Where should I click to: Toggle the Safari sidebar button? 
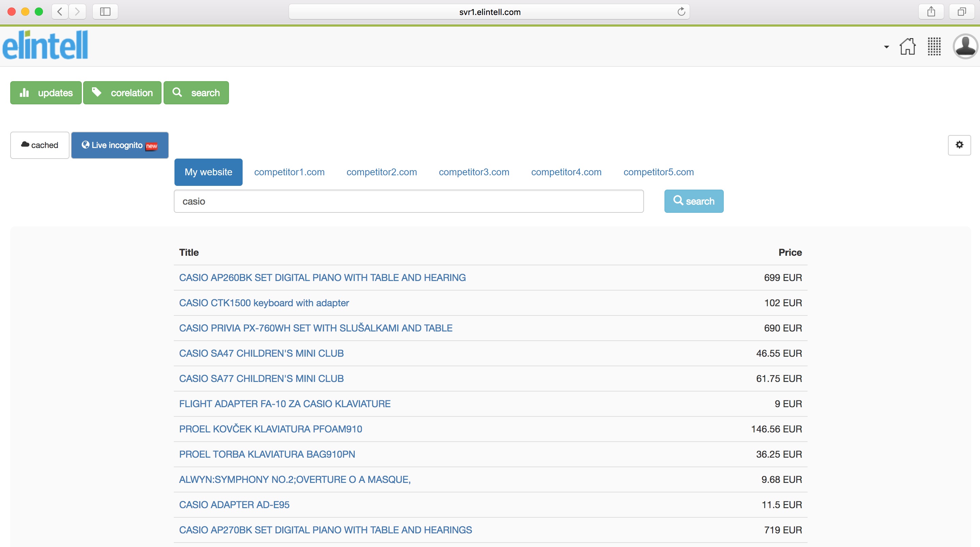(x=105, y=11)
